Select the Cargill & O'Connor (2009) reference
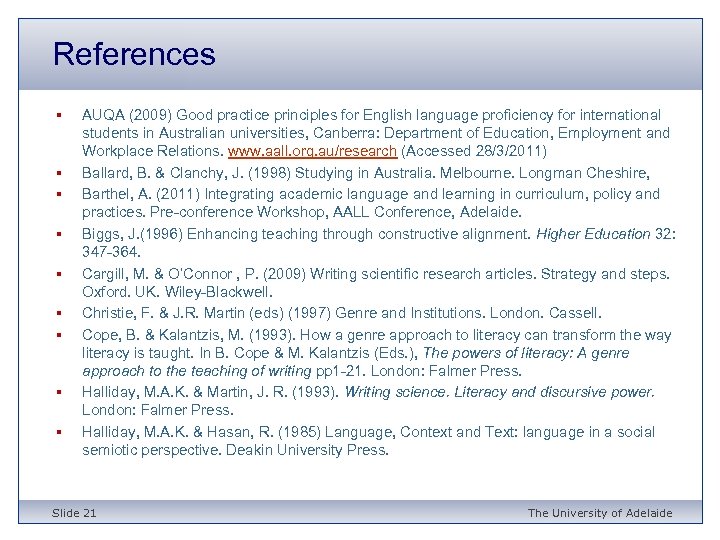This screenshot has height=540, width=720. point(376,283)
